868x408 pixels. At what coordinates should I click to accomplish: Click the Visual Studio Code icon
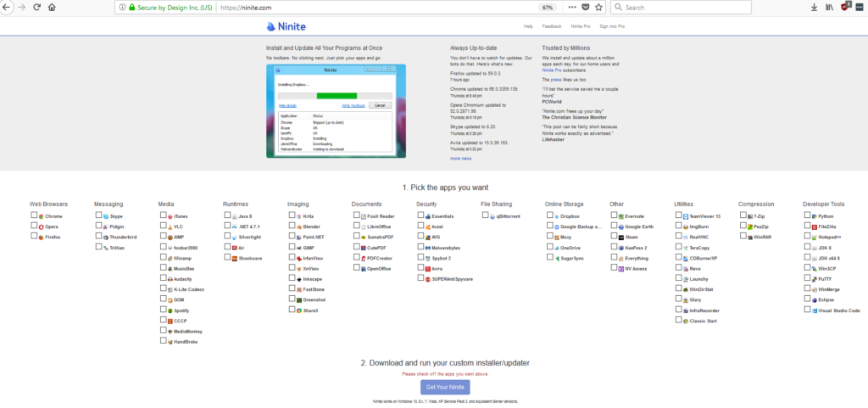(x=815, y=310)
